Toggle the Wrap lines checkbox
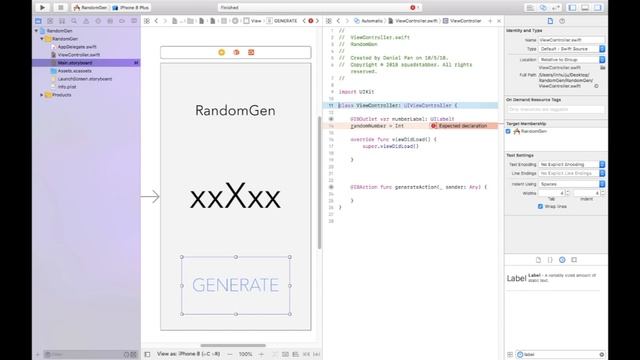This screenshot has height=360, width=640. 540,207
